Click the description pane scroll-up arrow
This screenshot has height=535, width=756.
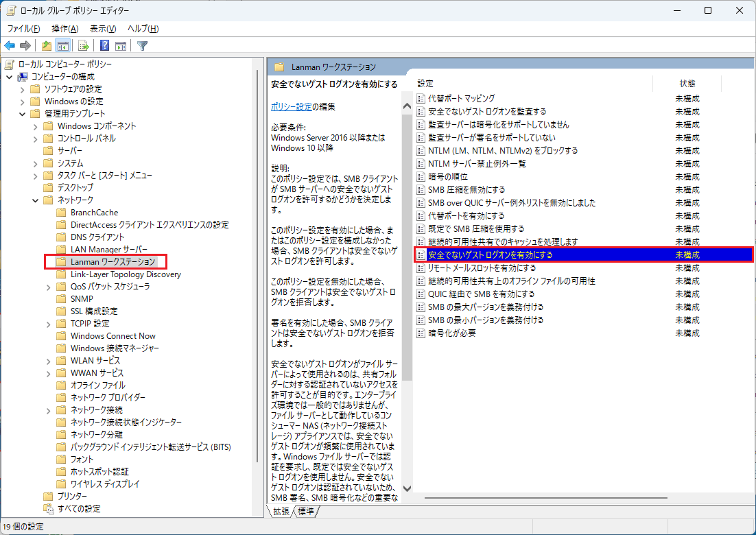(407, 106)
